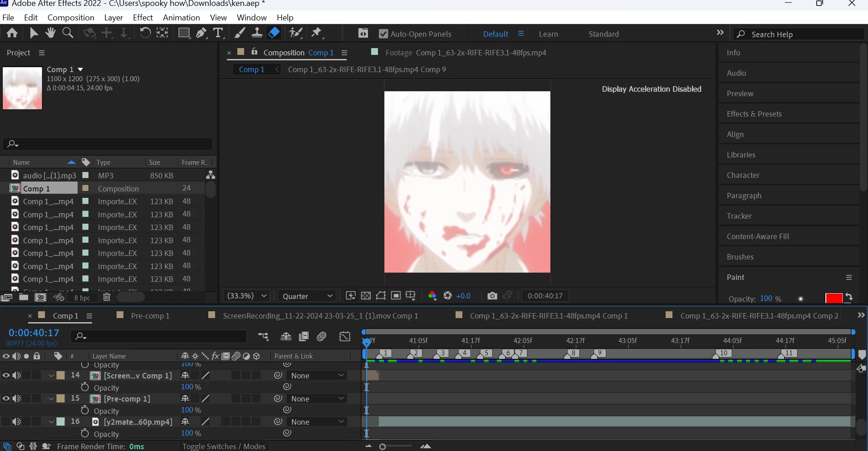868x451 pixels.
Task: Go to the Home screen icon
Action: pyautogui.click(x=12, y=33)
